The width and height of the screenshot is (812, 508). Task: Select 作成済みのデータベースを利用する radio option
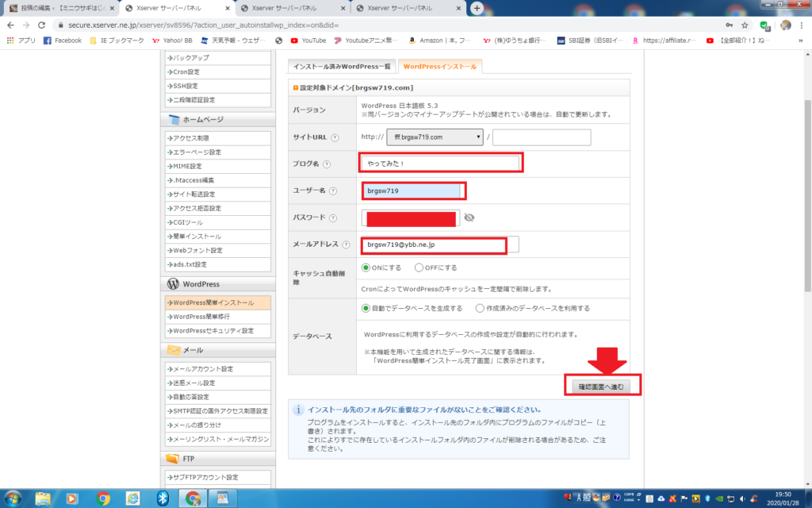[x=480, y=308]
